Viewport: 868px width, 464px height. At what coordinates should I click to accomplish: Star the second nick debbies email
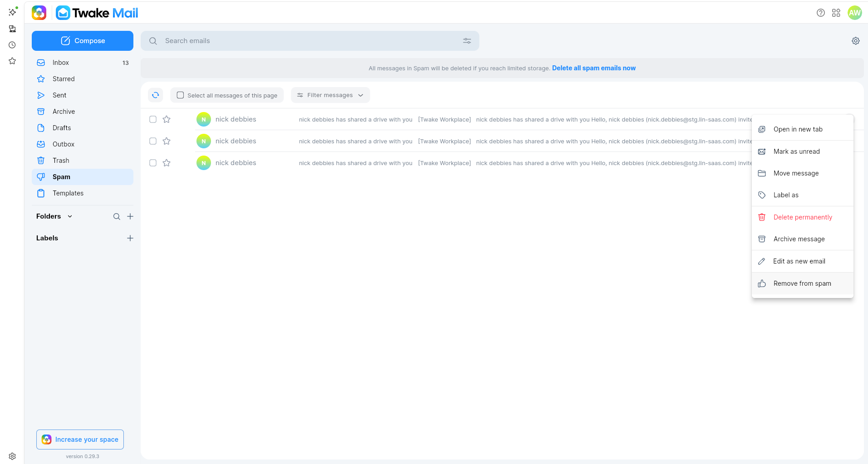click(x=167, y=141)
